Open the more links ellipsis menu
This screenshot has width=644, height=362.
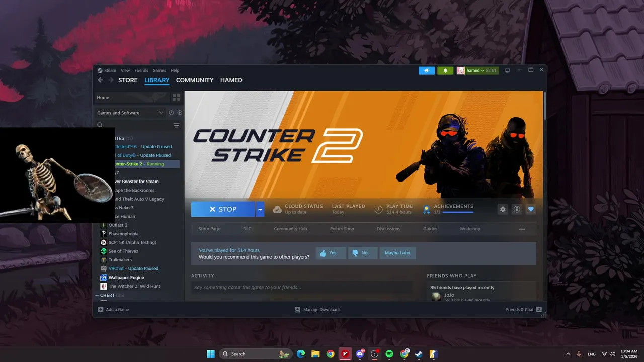(522, 229)
